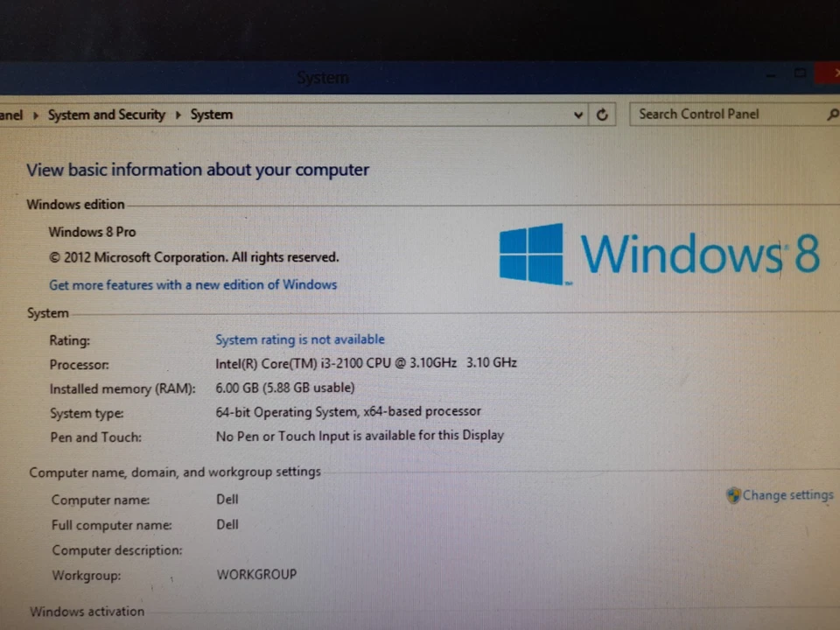Click the refresh icon in the address bar

[602, 114]
